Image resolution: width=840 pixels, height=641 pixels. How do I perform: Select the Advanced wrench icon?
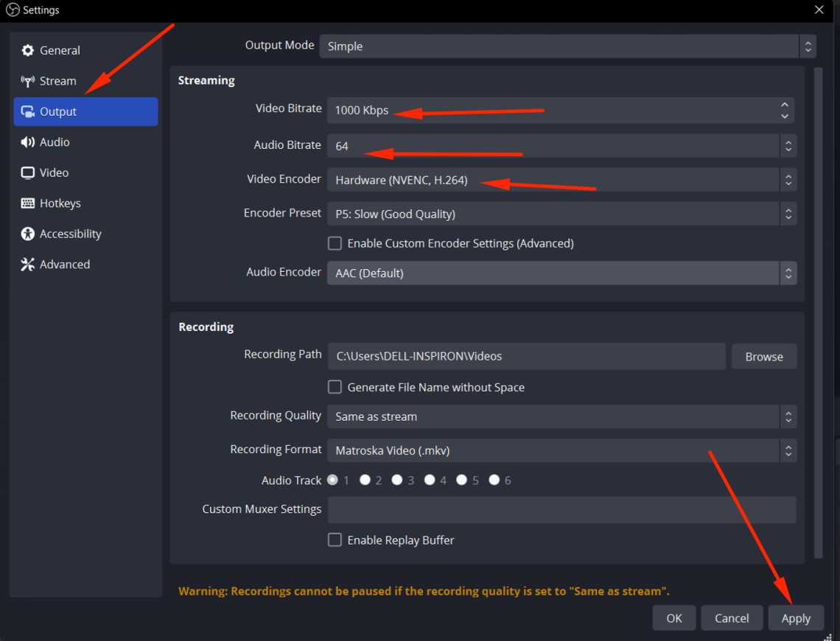point(27,264)
